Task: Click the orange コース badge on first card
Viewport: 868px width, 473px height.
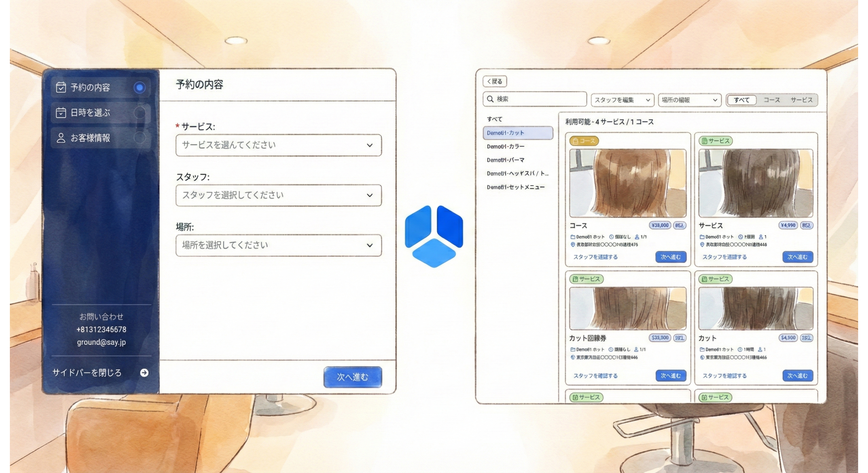Action: click(x=584, y=141)
